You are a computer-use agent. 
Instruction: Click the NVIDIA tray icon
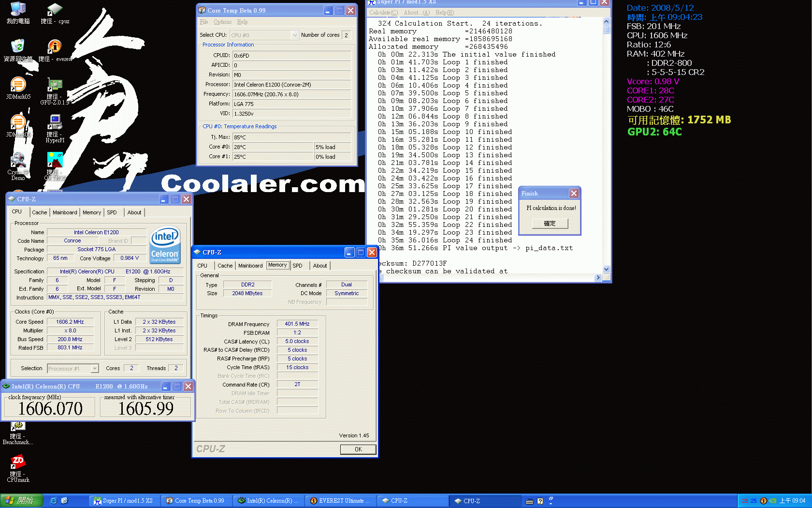pyautogui.click(x=772, y=501)
